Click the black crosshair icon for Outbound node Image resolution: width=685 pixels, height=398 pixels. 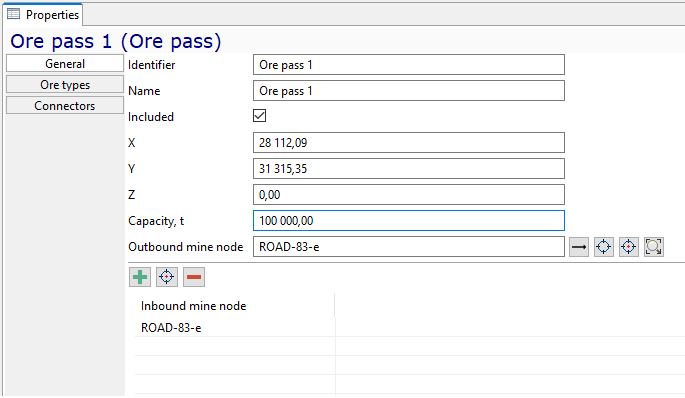[x=604, y=247]
